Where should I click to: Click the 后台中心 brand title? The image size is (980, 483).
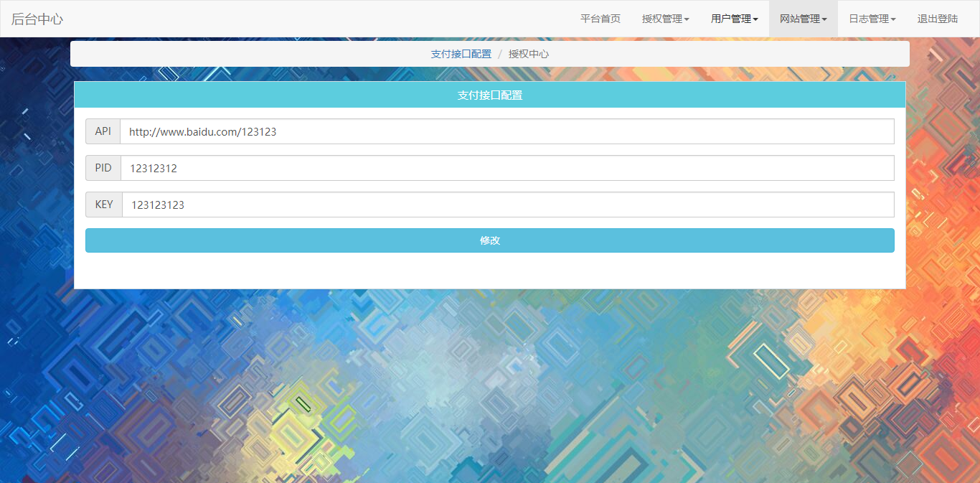click(37, 19)
